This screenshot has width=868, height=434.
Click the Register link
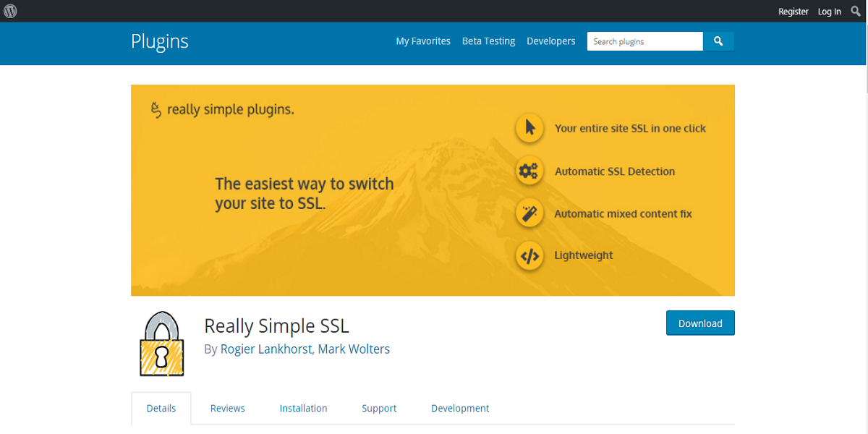pos(793,11)
